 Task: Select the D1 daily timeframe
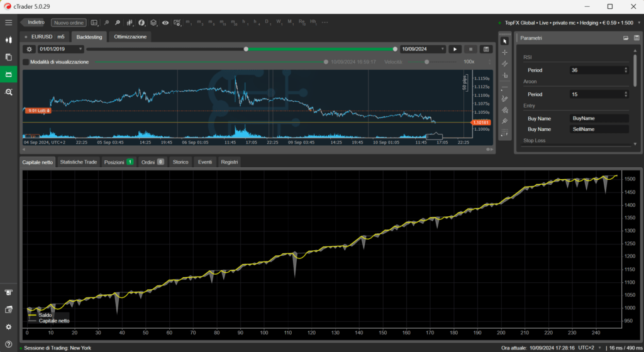point(267,22)
